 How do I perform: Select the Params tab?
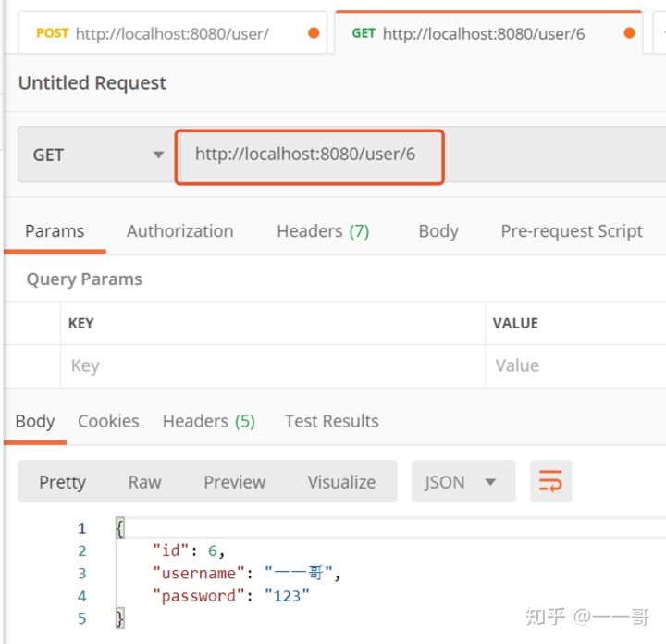tap(55, 231)
